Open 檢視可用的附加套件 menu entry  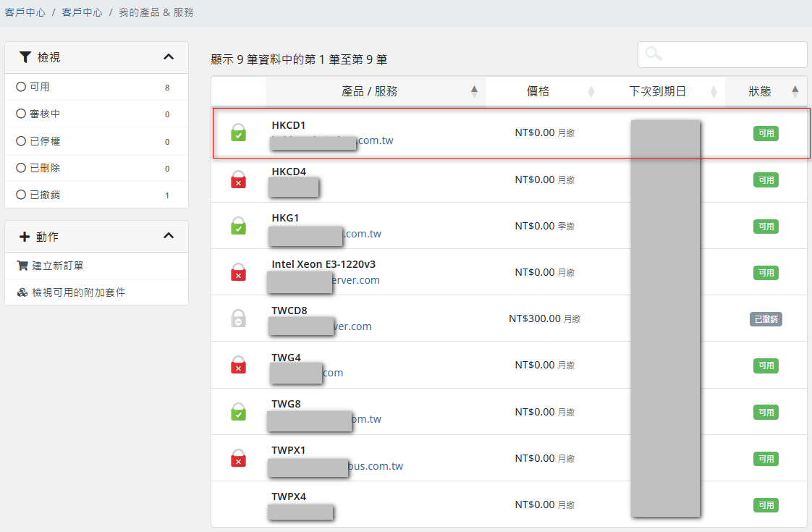pos(78,292)
